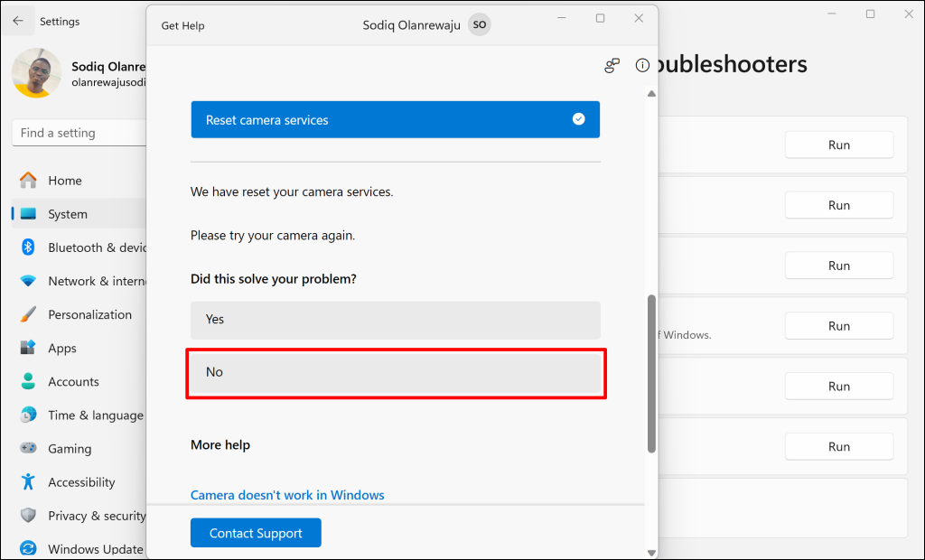Open Camera doesn't work in Windows link
Screen dimensions: 925x560
click(x=287, y=495)
